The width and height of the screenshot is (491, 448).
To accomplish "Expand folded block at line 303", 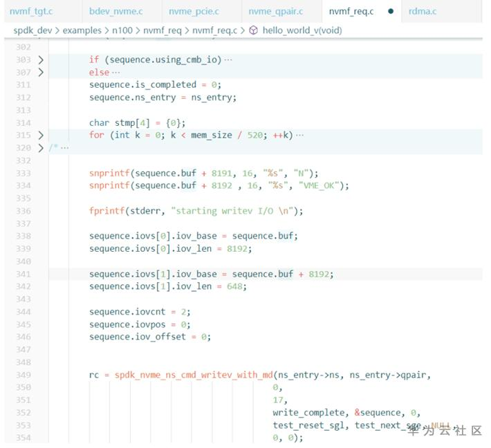I will 41,59.
